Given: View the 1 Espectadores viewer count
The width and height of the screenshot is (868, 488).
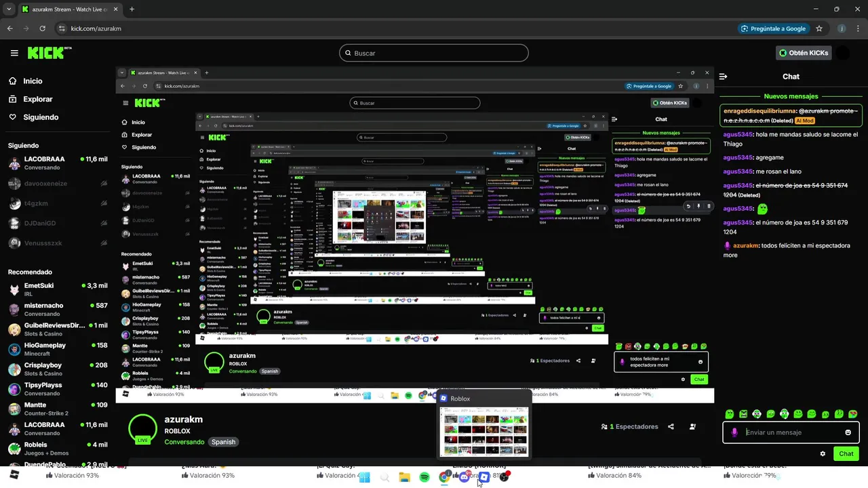Looking at the screenshot, I should (629, 426).
